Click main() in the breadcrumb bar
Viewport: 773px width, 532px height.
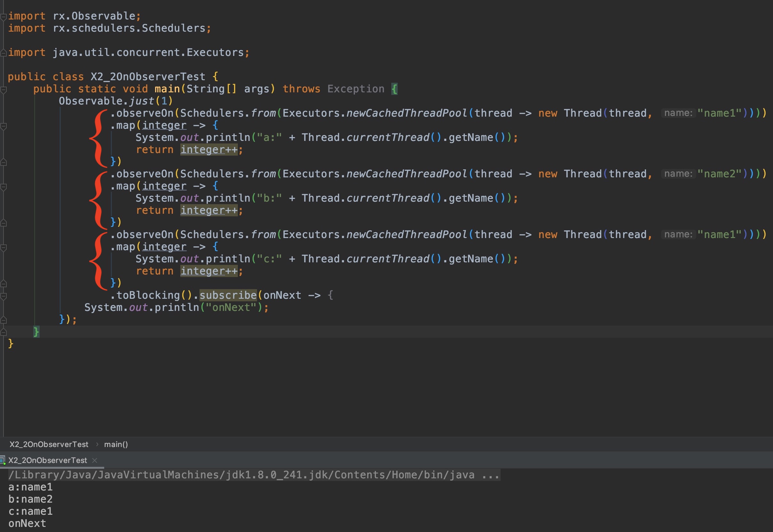click(116, 444)
